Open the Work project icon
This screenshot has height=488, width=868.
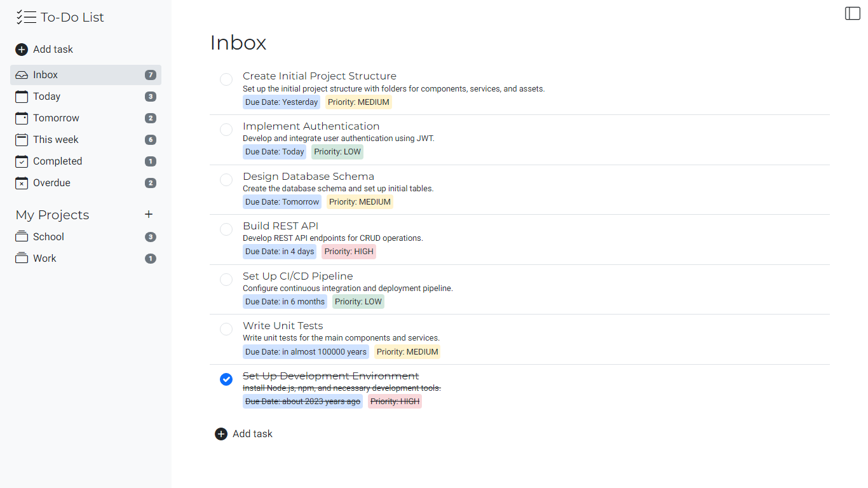[20, 258]
